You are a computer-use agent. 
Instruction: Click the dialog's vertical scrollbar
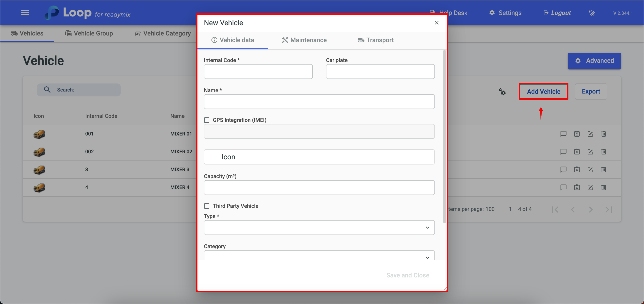coord(444,137)
